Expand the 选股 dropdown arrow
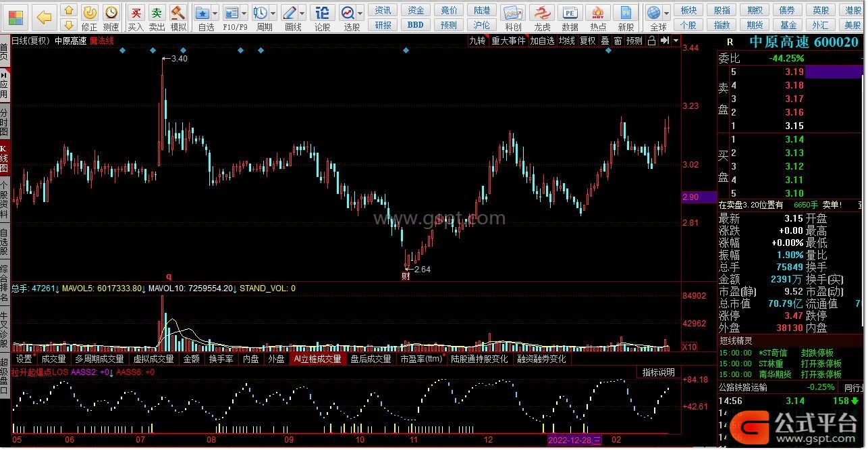Image resolution: width=868 pixels, height=450 pixels. coord(360,13)
